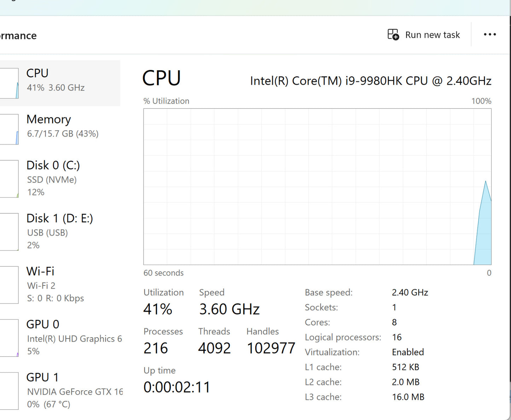The width and height of the screenshot is (511, 420).
Task: Click the Run new task icon
Action: tap(393, 35)
